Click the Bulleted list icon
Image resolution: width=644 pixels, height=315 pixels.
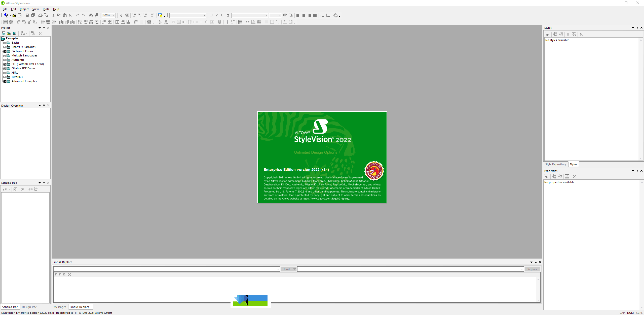322,15
